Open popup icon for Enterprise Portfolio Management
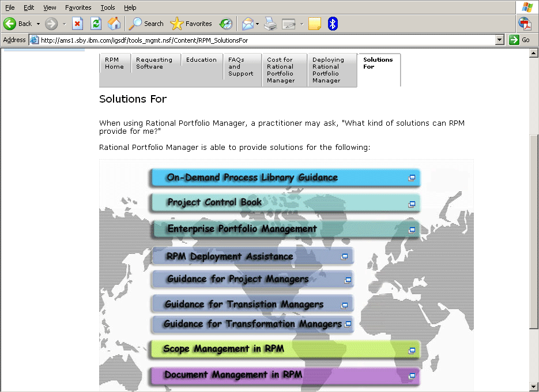This screenshot has width=539, height=392. point(412,230)
